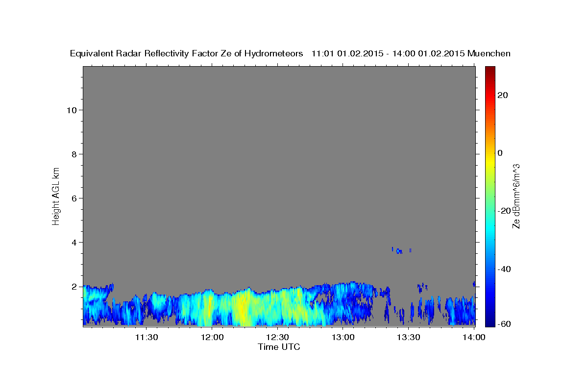Click the date range '11:01 01.02.2015 - 14:00 01.02.2015'

coord(388,54)
